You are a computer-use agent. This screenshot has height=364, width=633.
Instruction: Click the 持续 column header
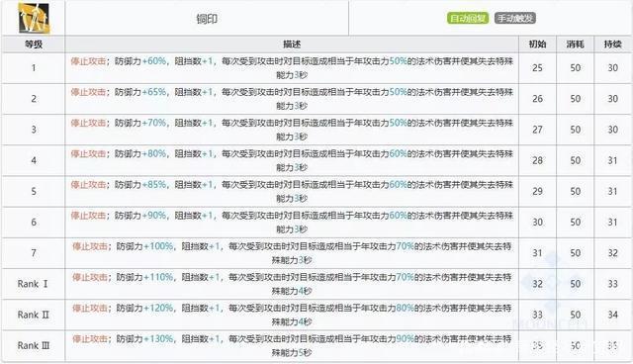click(613, 45)
